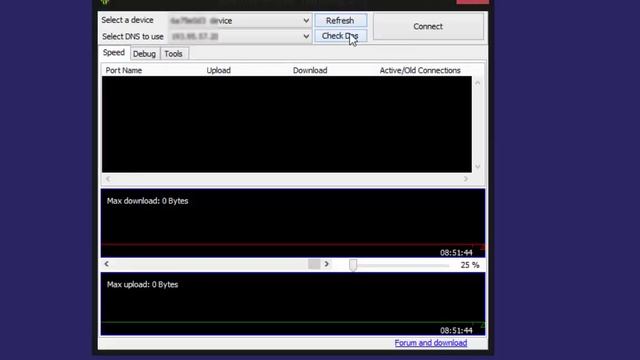Click the Upload column header
Screen dimensions: 640x360
(218, 70)
